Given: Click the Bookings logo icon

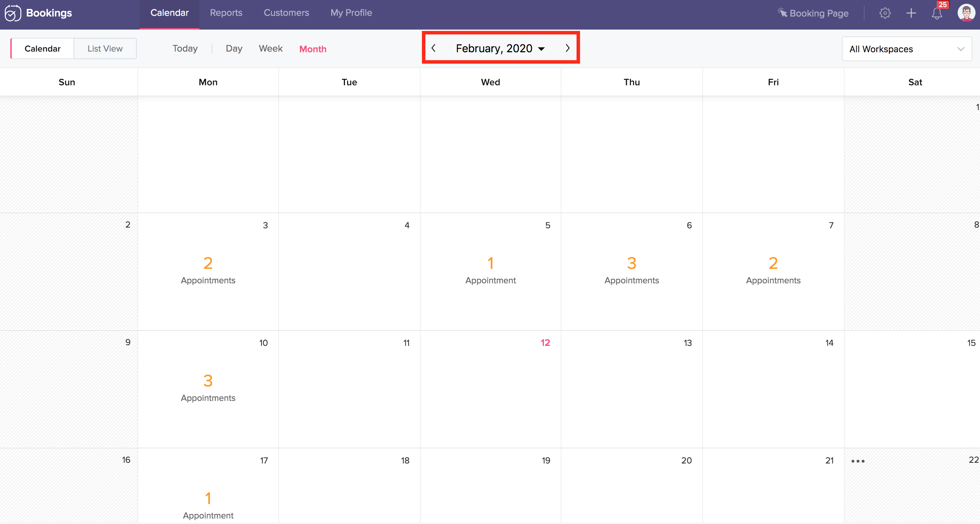Looking at the screenshot, I should 13,13.
